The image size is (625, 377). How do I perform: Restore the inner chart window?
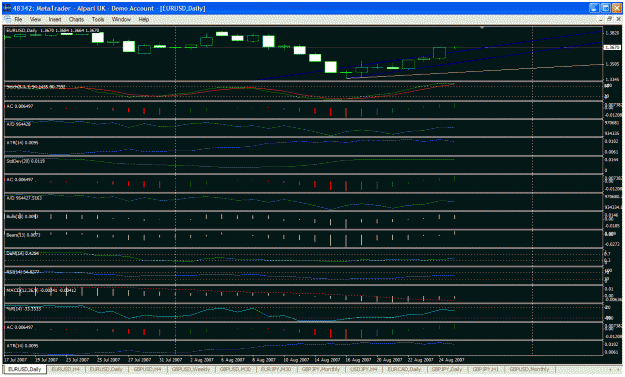click(610, 19)
